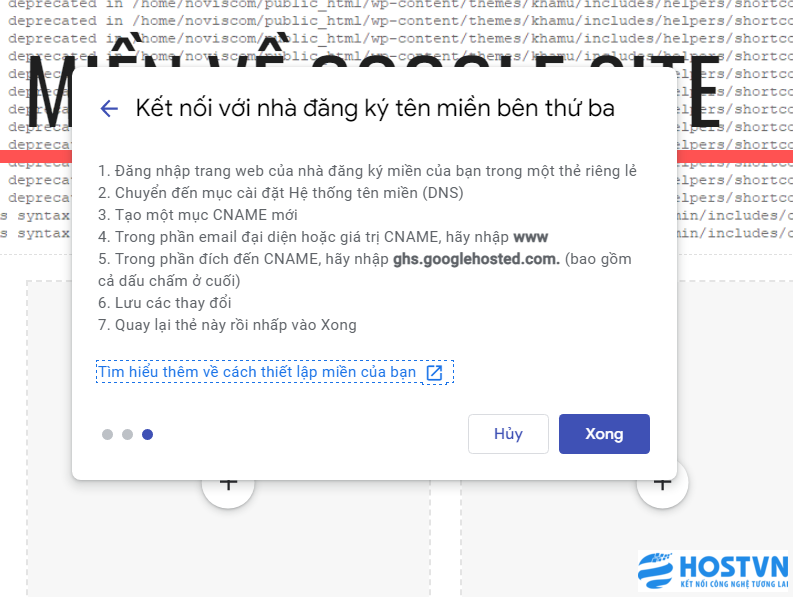The width and height of the screenshot is (793, 597).
Task: Click step '1. Đăng nhập trang web của nhà đăng ký'
Action: [x=367, y=171]
